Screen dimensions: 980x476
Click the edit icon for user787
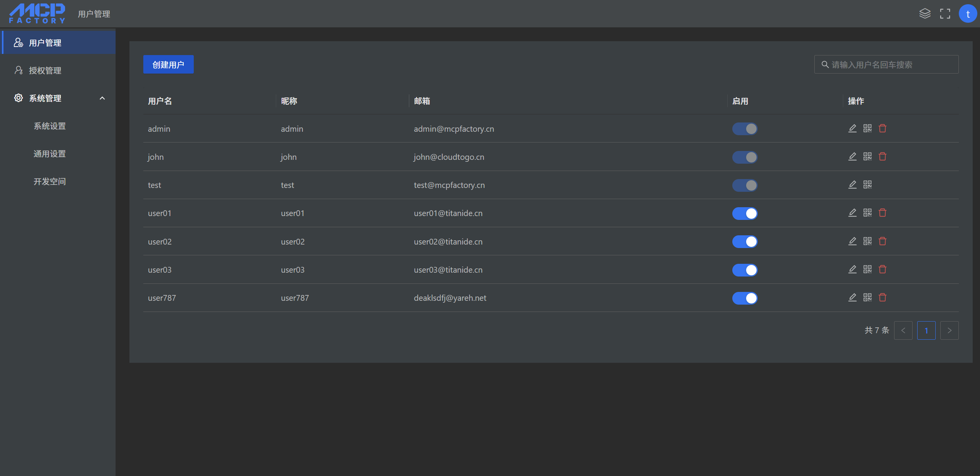(852, 297)
